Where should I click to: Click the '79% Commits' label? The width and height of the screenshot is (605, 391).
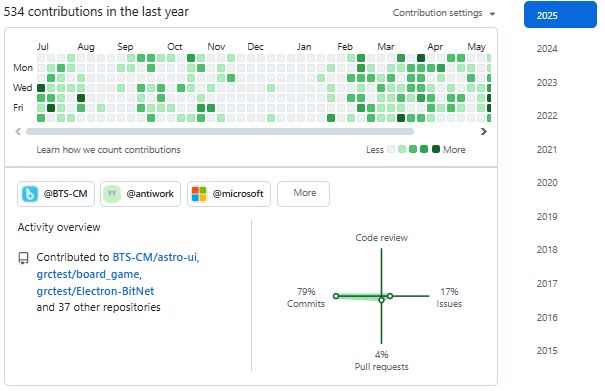pos(306,298)
